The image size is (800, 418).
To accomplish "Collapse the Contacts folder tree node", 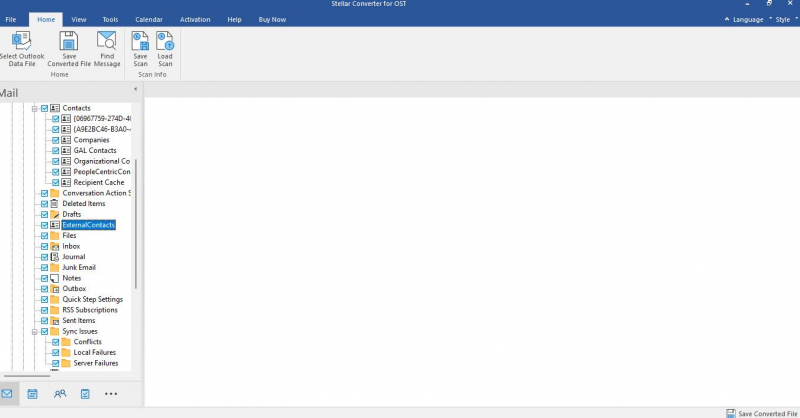I will (x=33, y=108).
